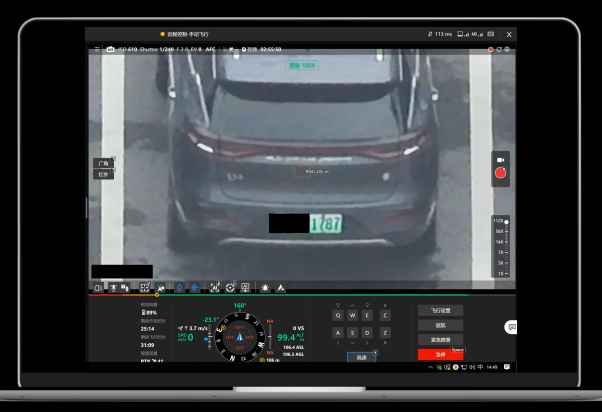Click the volume icon in the system tray
Image resolution: width=602 pixels, height=412 pixels.
pyautogui.click(x=472, y=367)
